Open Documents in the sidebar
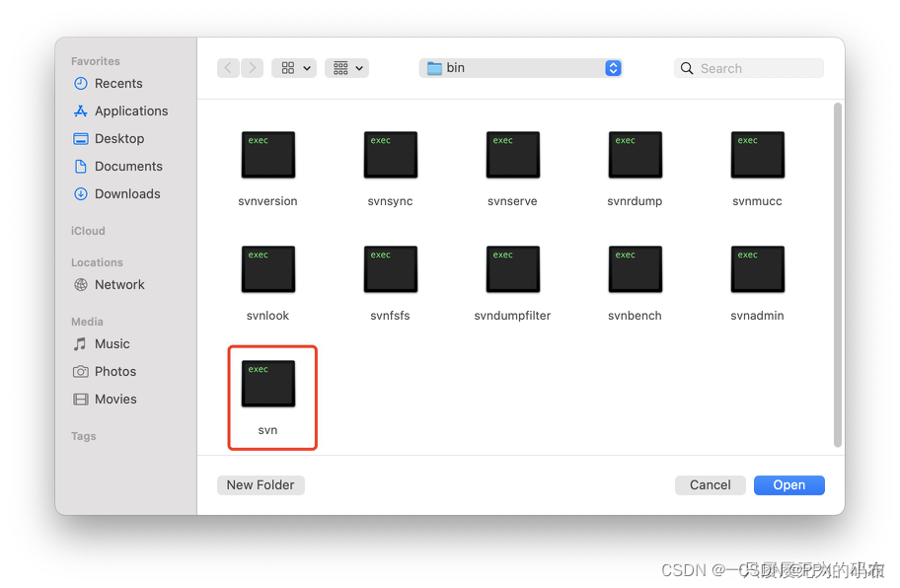The width and height of the screenshot is (900, 588). tap(117, 166)
